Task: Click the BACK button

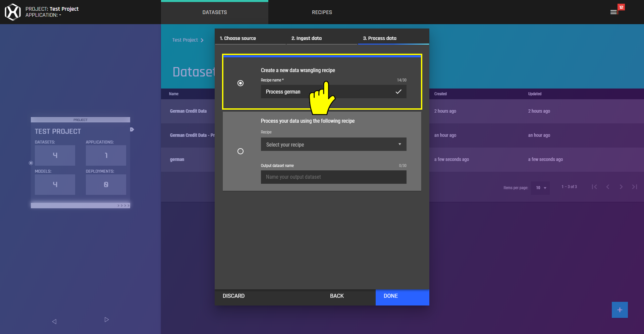Action: 337,296
